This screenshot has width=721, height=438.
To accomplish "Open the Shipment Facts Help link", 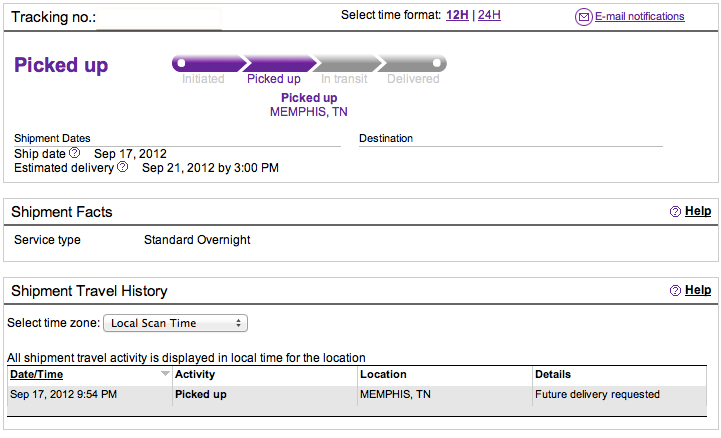I will [x=698, y=211].
